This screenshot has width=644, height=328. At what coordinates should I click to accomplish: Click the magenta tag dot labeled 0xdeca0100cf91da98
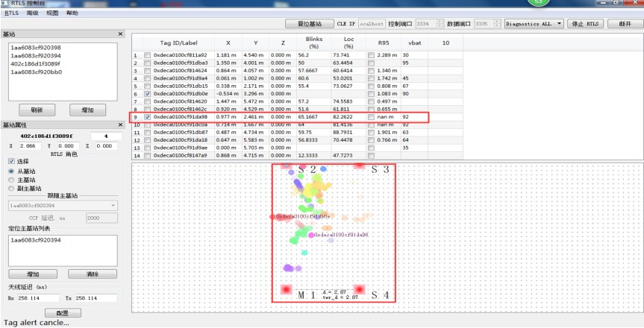[x=310, y=234]
